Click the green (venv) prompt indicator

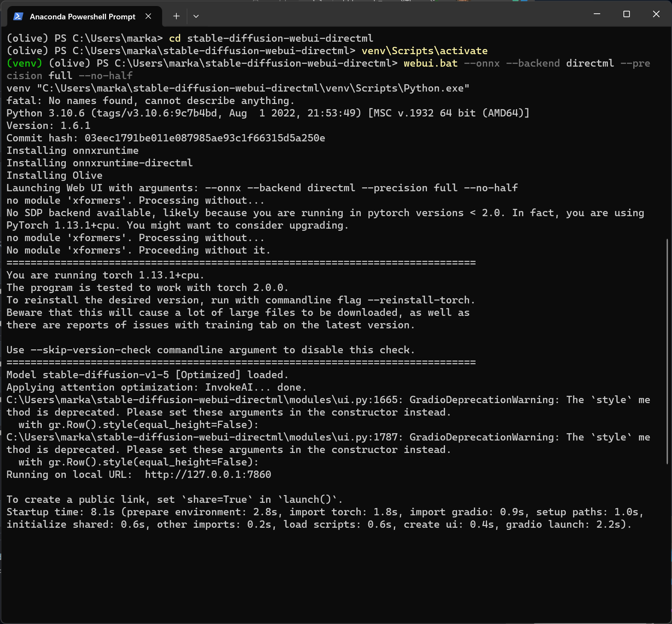25,63
